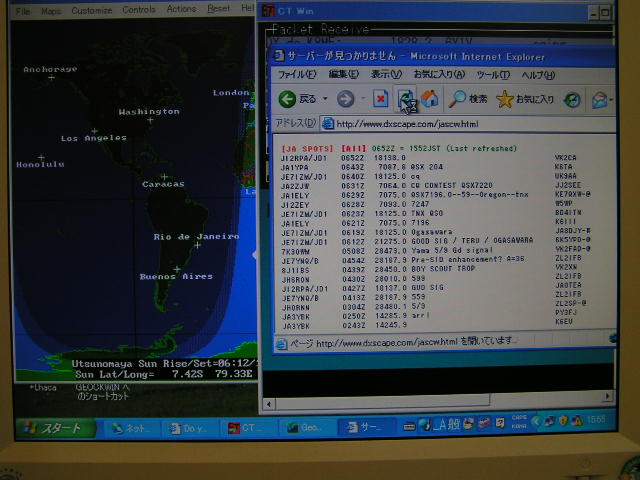Click the JH8RON 28010.0 spot row
The image size is (640, 480).
click(431, 279)
